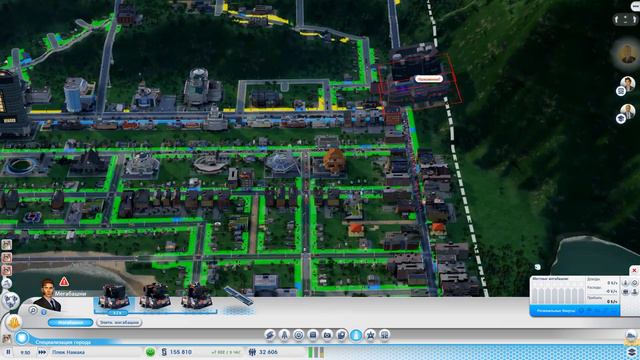
Task: Open the green happiness face indicator
Action: [x=150, y=352]
